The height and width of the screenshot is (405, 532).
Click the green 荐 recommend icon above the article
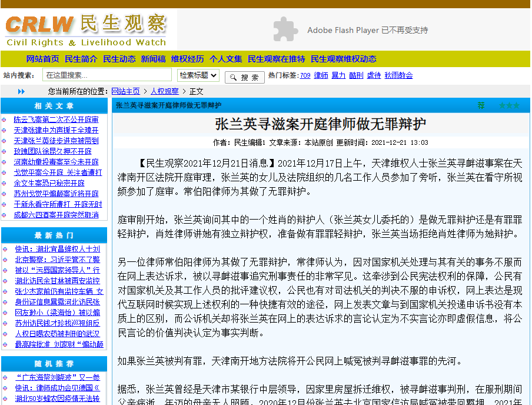pyautogui.click(x=481, y=105)
